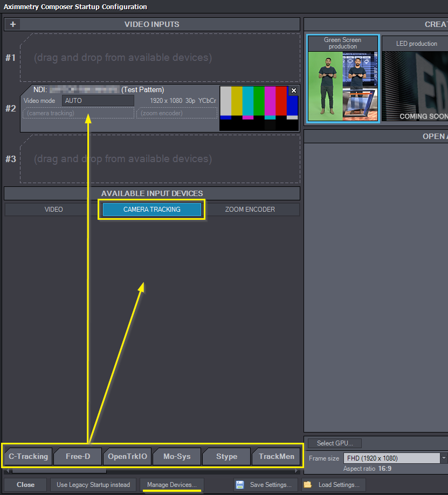Click the Manage Devices button
The image size is (448, 495).
point(172,485)
